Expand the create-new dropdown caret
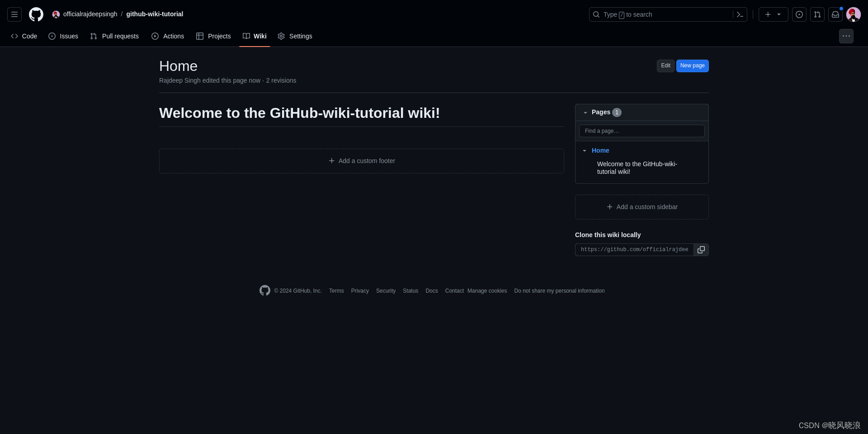Screen dimensions: 868x434 [779, 14]
